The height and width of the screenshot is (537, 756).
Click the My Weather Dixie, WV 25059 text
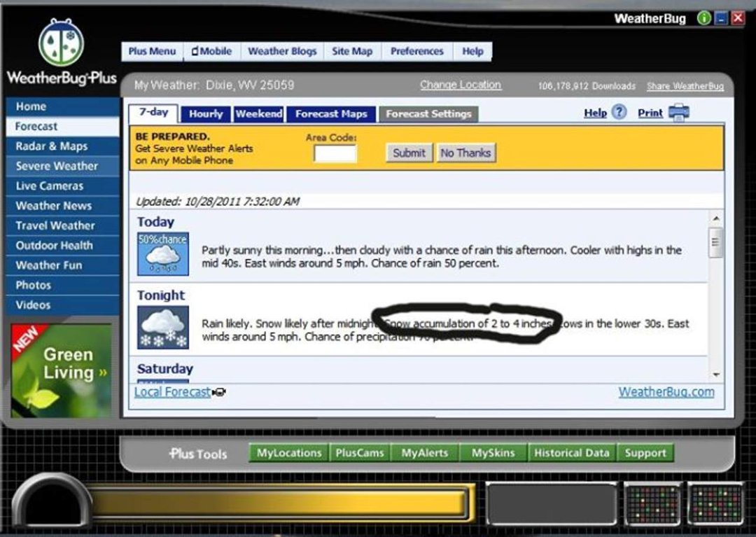pyautogui.click(x=214, y=85)
